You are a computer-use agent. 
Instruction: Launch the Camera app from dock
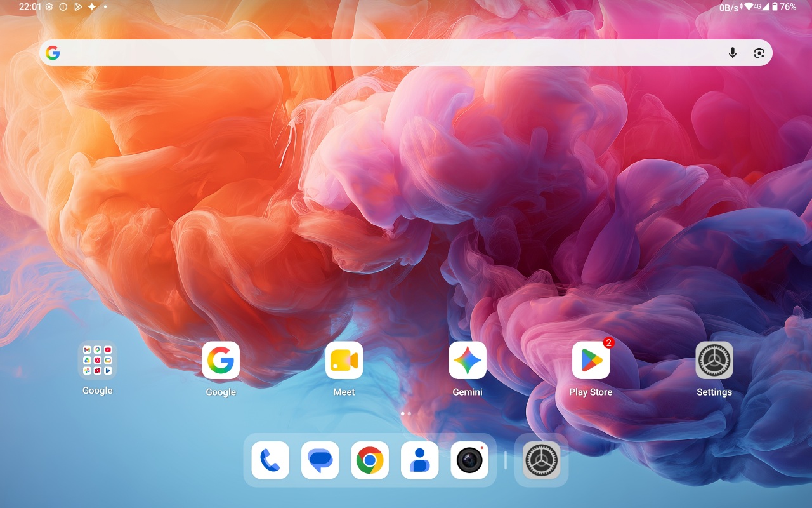pos(469,460)
